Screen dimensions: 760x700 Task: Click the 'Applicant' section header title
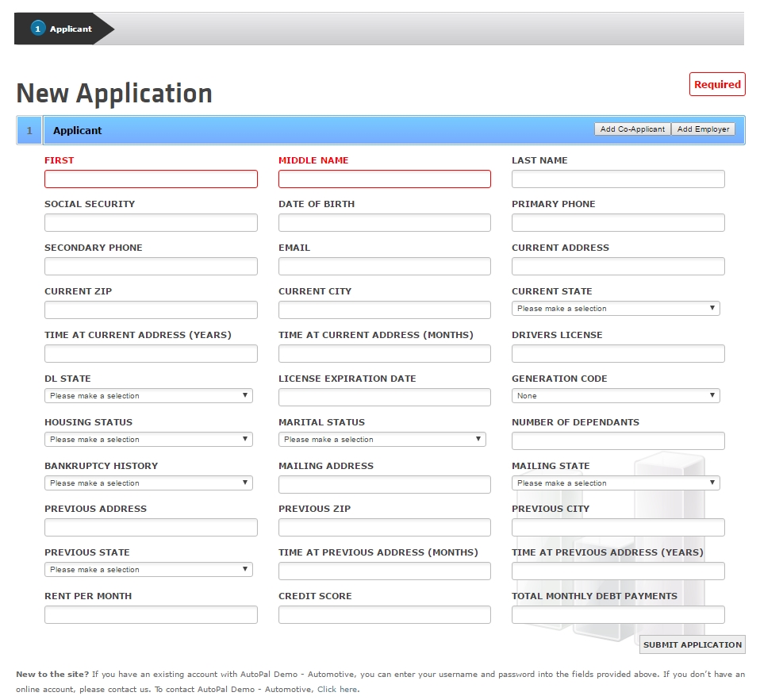tap(78, 130)
